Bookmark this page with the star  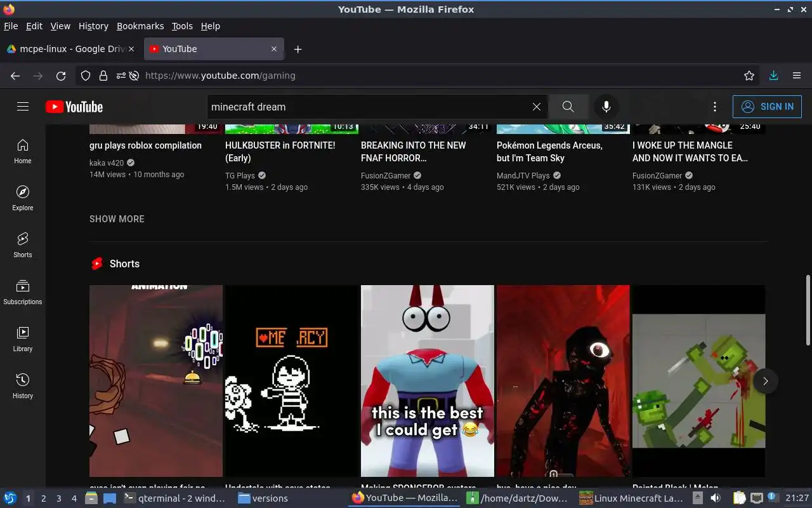coord(749,76)
